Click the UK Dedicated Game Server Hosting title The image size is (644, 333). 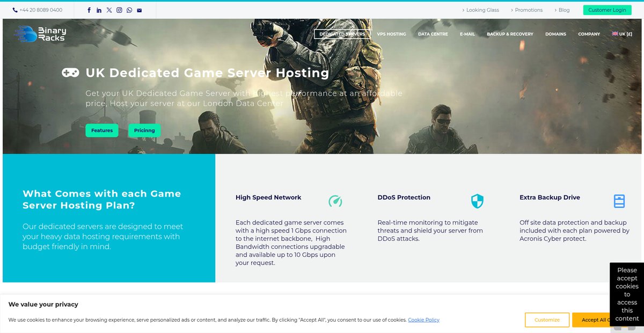click(x=208, y=73)
